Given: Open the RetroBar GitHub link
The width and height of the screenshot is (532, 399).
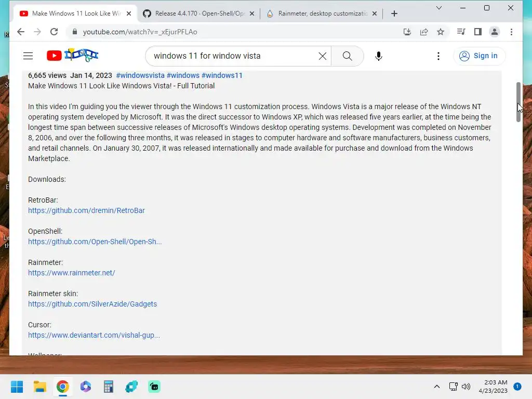Looking at the screenshot, I should (x=86, y=210).
